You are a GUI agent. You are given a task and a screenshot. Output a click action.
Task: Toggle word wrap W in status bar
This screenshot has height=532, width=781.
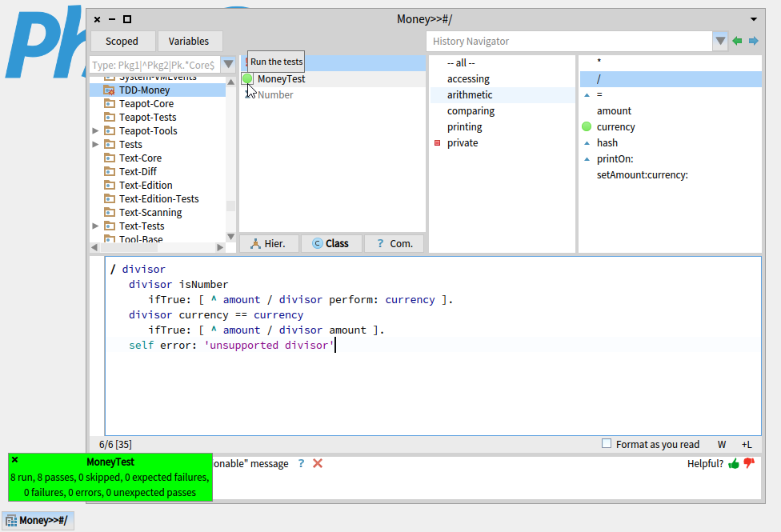[722, 444]
